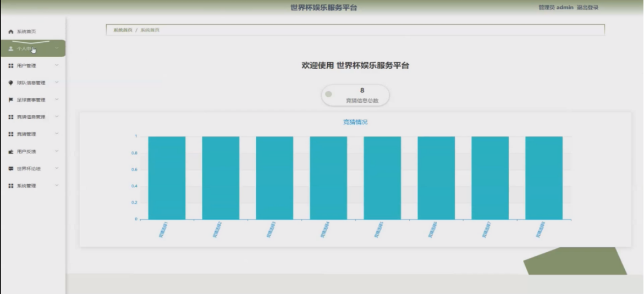Click the chat bubble icon beside 世界杯论坛
Screen dimensions: 644x294
click(x=11, y=169)
